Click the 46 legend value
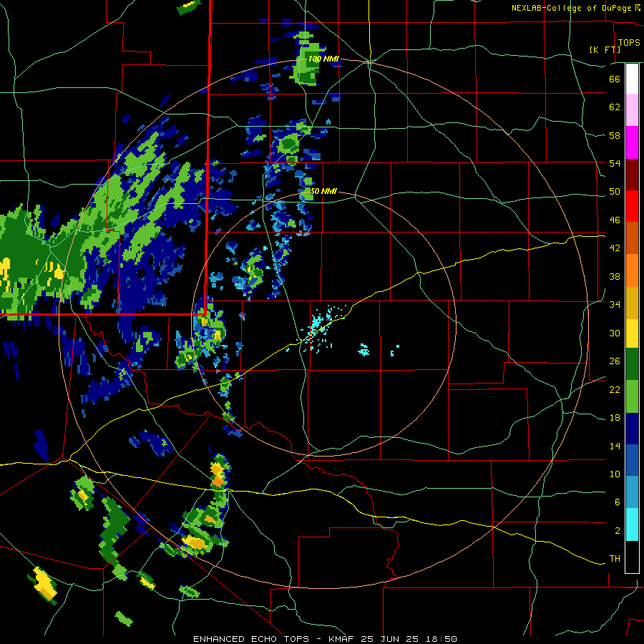Viewport: 644px width, 644px height. tap(615, 220)
